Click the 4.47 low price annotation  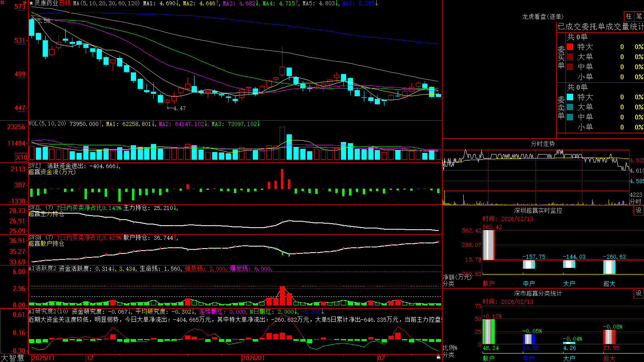(176, 108)
